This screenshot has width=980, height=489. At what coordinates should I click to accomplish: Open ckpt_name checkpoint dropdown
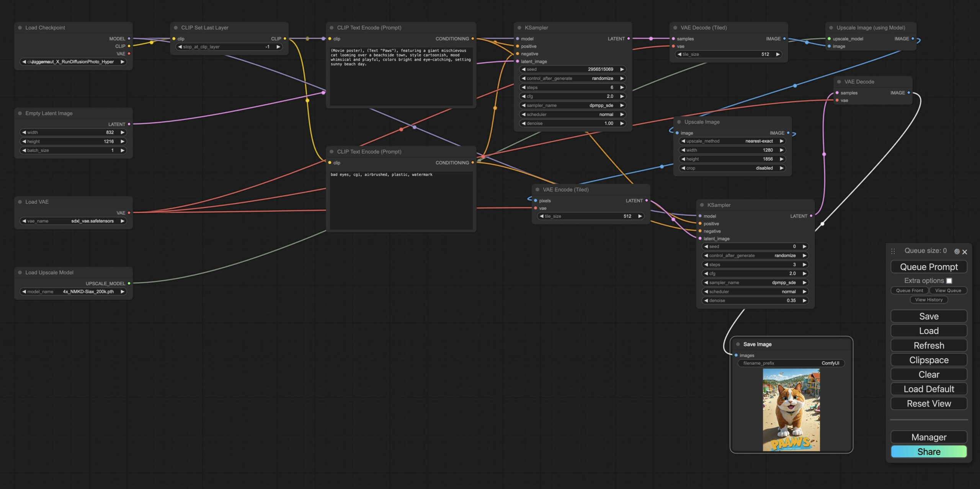pos(73,62)
